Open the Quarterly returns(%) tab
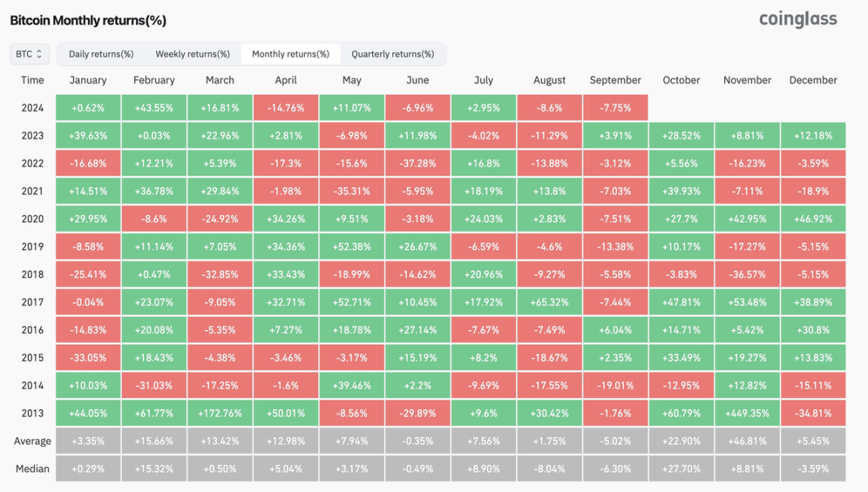868x492 pixels. click(393, 54)
